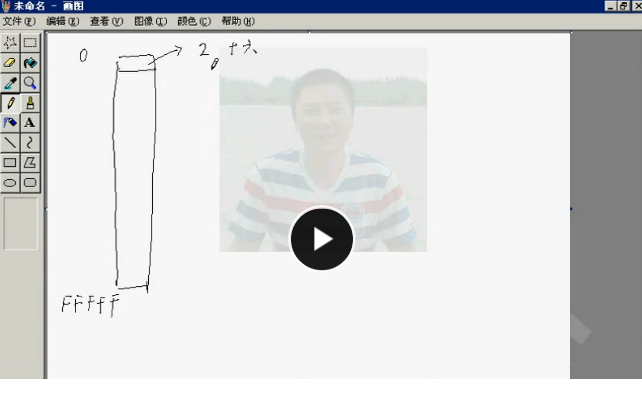Open the 图像 (Image) menu

[x=151, y=21]
